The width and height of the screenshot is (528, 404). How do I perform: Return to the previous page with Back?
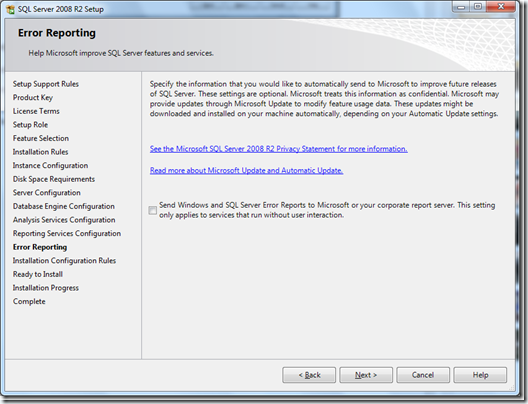click(x=309, y=375)
